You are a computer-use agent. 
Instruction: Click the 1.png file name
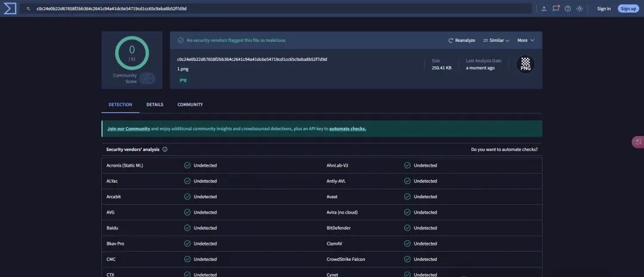(x=183, y=69)
